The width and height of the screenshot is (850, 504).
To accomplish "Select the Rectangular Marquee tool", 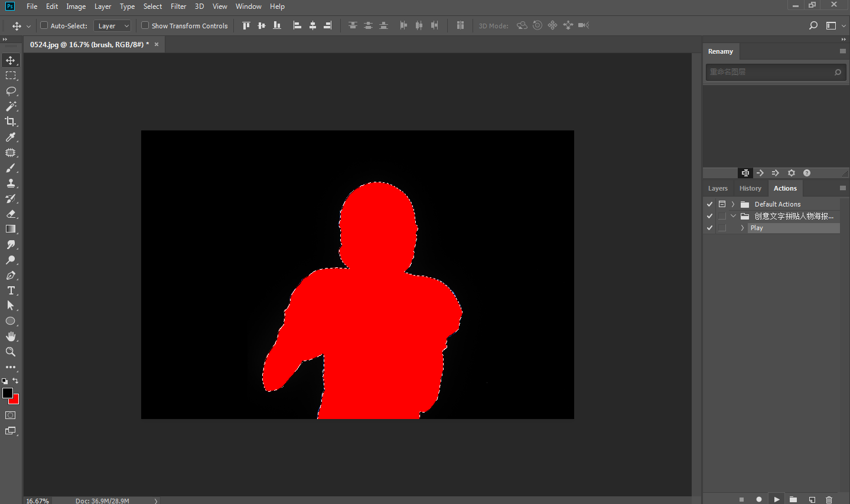I will click(11, 76).
